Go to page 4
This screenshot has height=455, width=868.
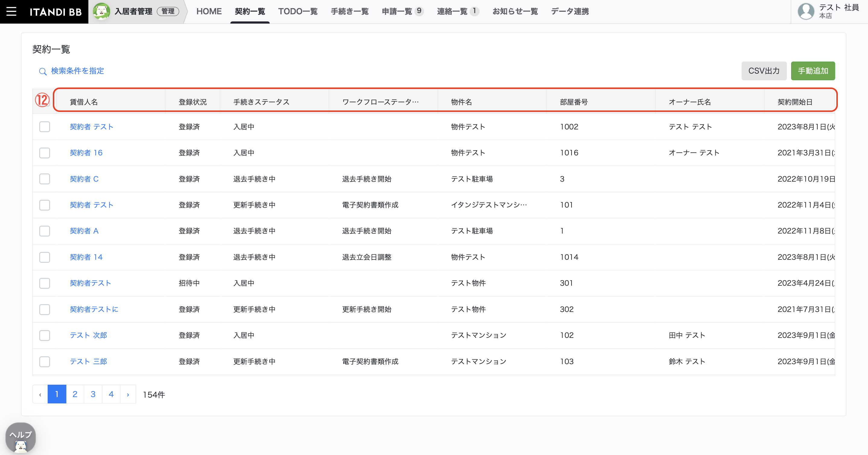(x=111, y=394)
